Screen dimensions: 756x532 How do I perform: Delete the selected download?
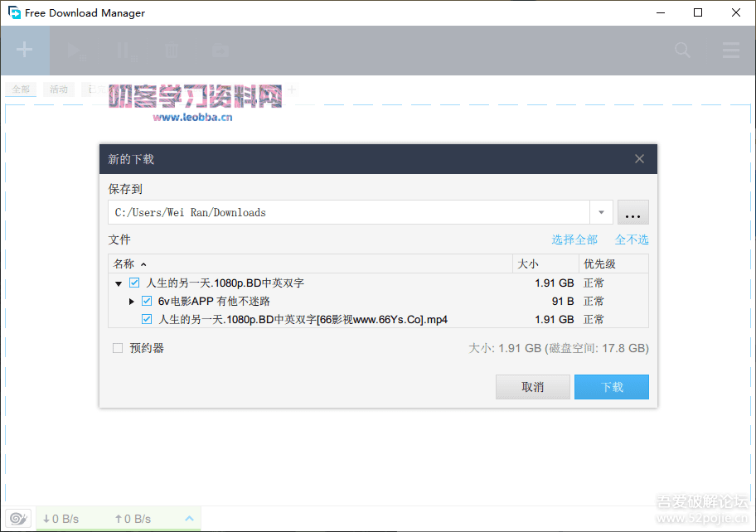tap(171, 50)
